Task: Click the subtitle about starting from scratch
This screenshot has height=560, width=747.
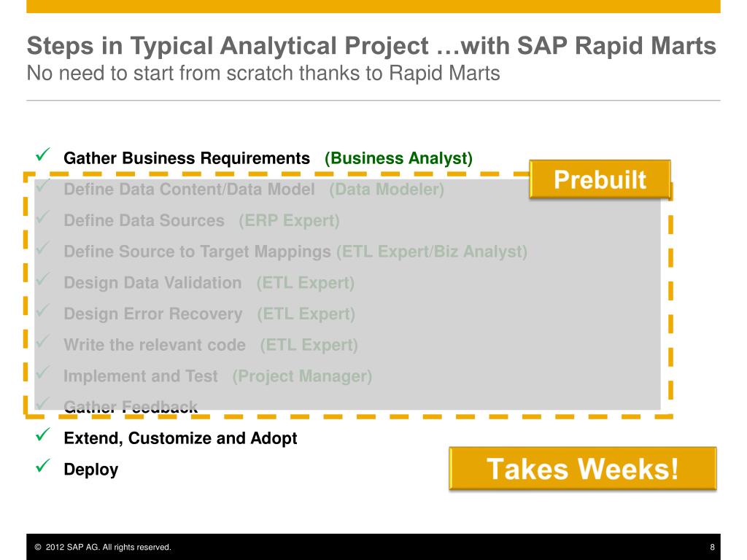Action: [x=263, y=74]
